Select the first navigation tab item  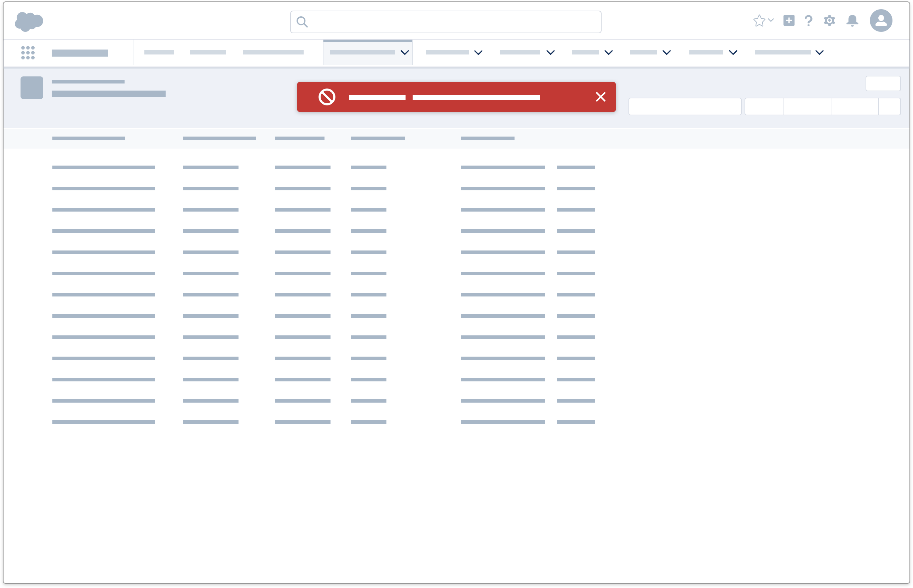[159, 53]
